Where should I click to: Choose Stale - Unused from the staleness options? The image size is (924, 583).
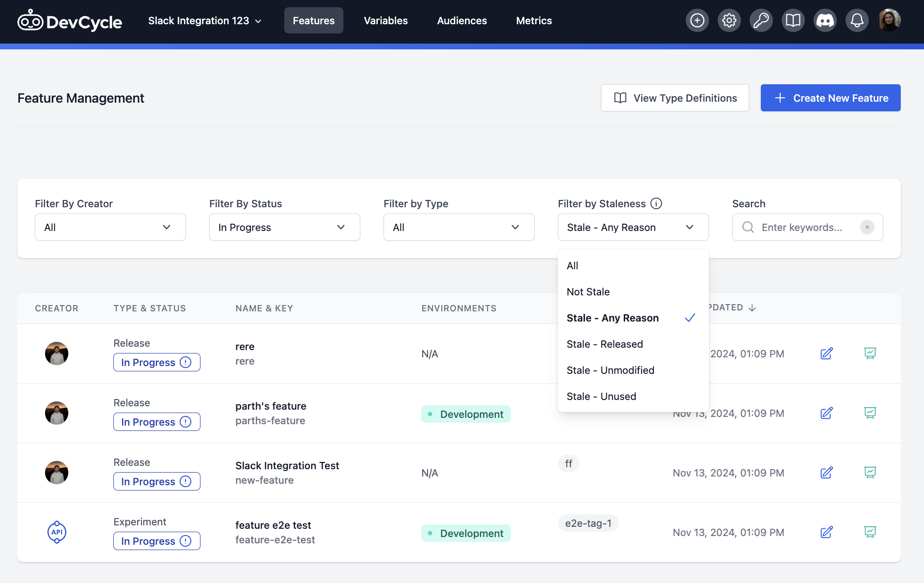(x=601, y=396)
